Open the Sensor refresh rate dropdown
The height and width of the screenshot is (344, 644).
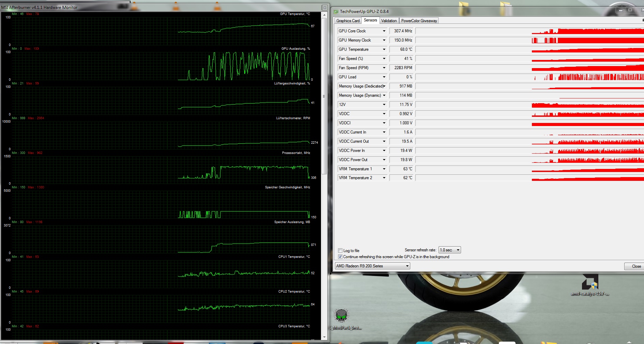pyautogui.click(x=450, y=250)
